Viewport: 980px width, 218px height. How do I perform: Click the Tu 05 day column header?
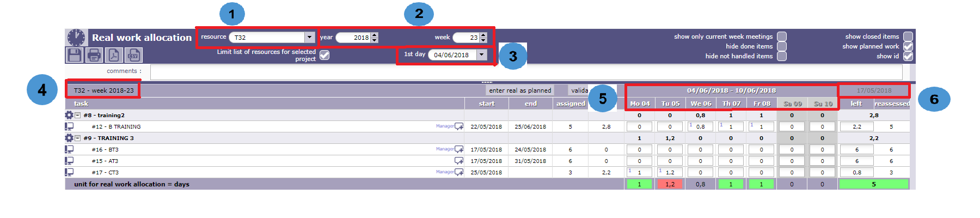click(x=670, y=104)
